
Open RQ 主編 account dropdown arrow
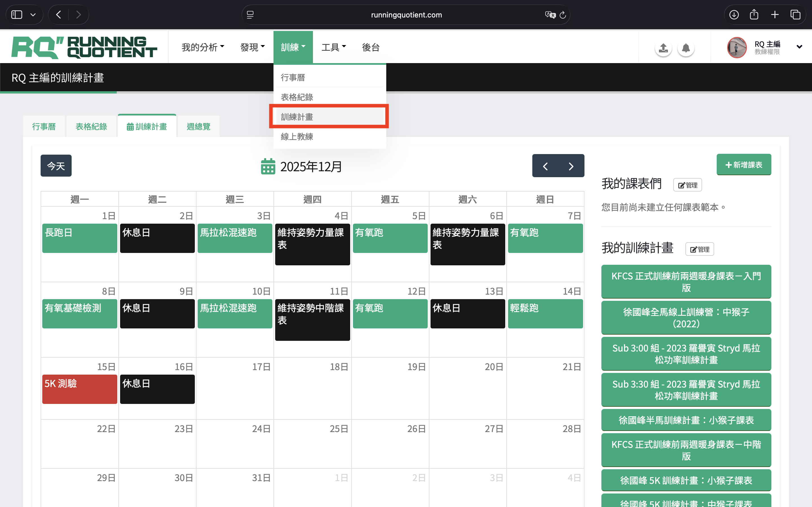click(799, 47)
